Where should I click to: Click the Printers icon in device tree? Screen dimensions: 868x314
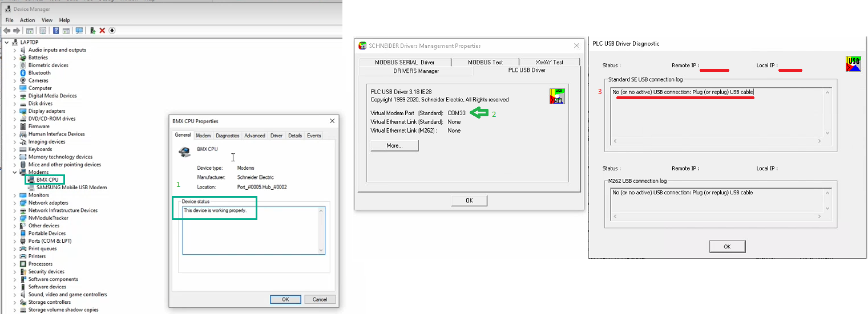pos(23,256)
